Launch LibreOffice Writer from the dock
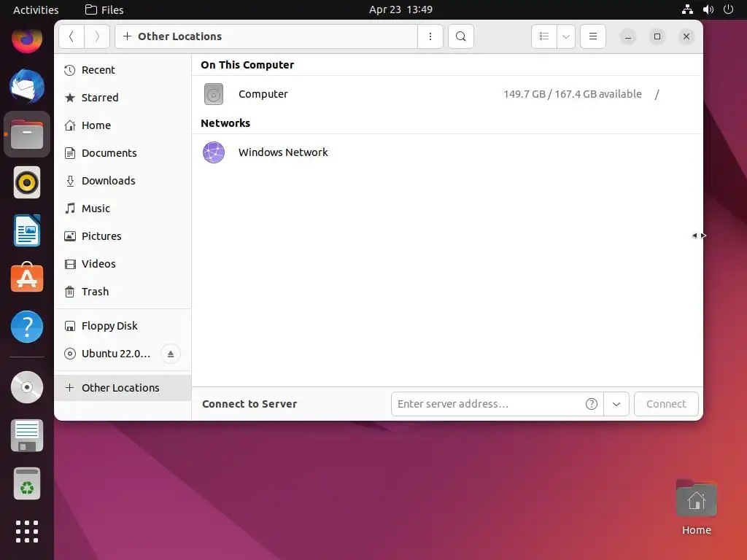747x560 pixels. click(27, 230)
